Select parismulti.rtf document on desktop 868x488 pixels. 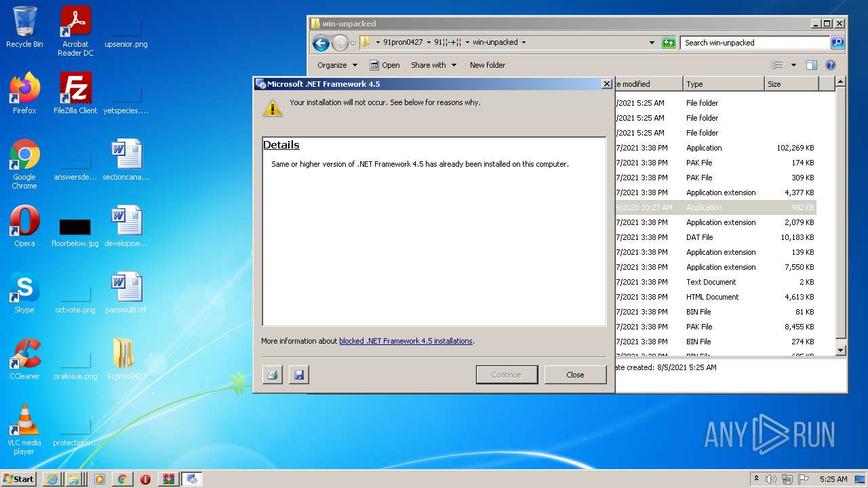pyautogui.click(x=125, y=293)
